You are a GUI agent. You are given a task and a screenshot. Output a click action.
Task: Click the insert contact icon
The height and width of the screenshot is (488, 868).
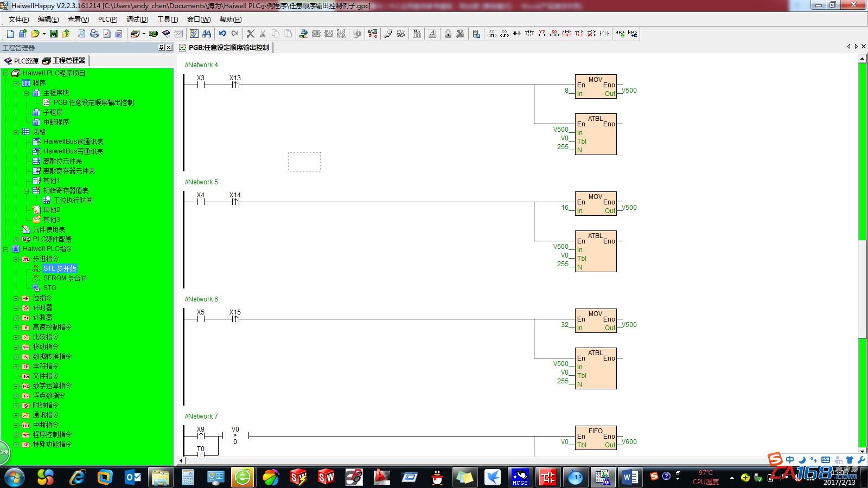[x=517, y=34]
